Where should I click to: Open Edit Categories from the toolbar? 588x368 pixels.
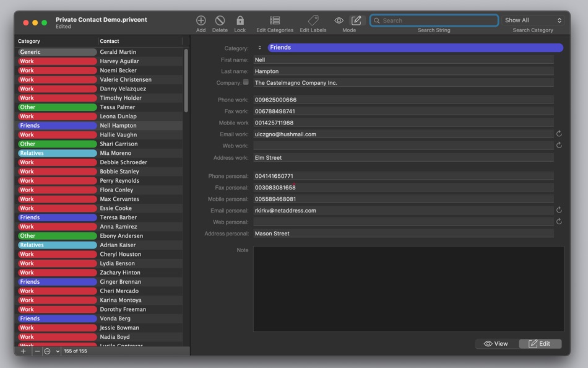coord(275,20)
